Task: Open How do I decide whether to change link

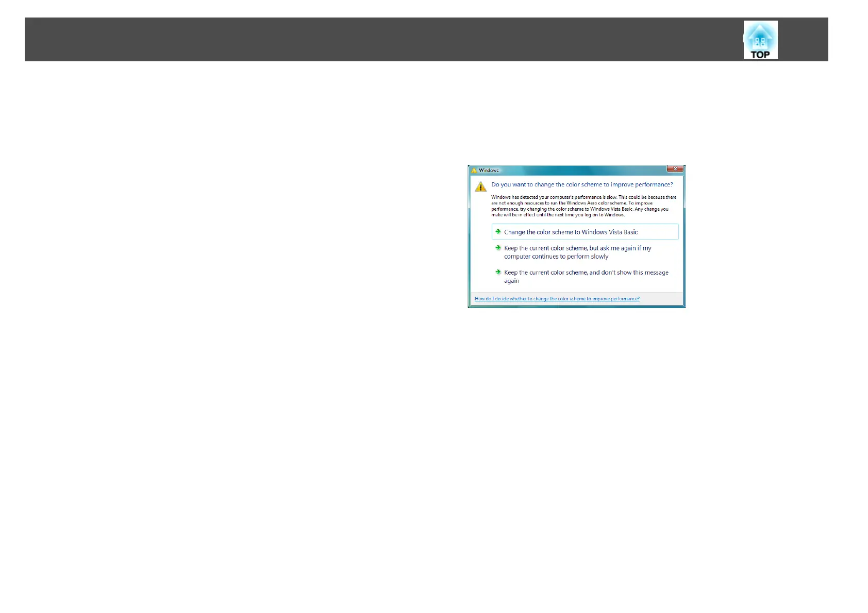Action: click(x=557, y=299)
